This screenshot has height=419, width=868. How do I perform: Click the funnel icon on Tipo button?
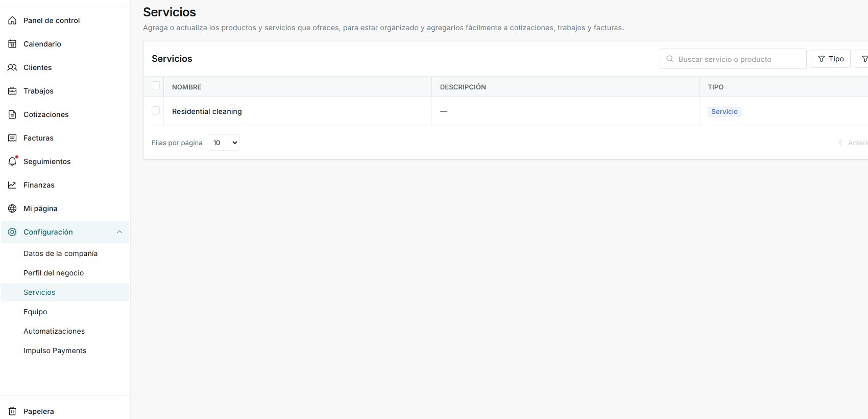pos(821,59)
